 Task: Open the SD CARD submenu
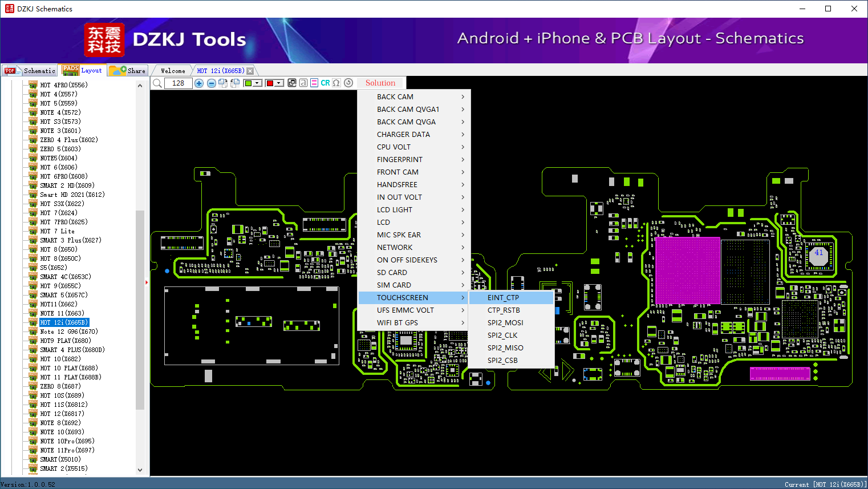(x=413, y=273)
